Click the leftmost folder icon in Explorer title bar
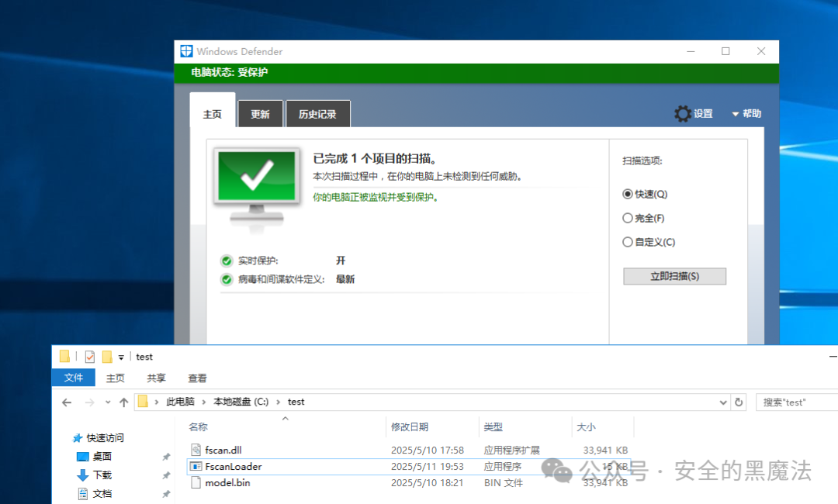 pos(64,356)
